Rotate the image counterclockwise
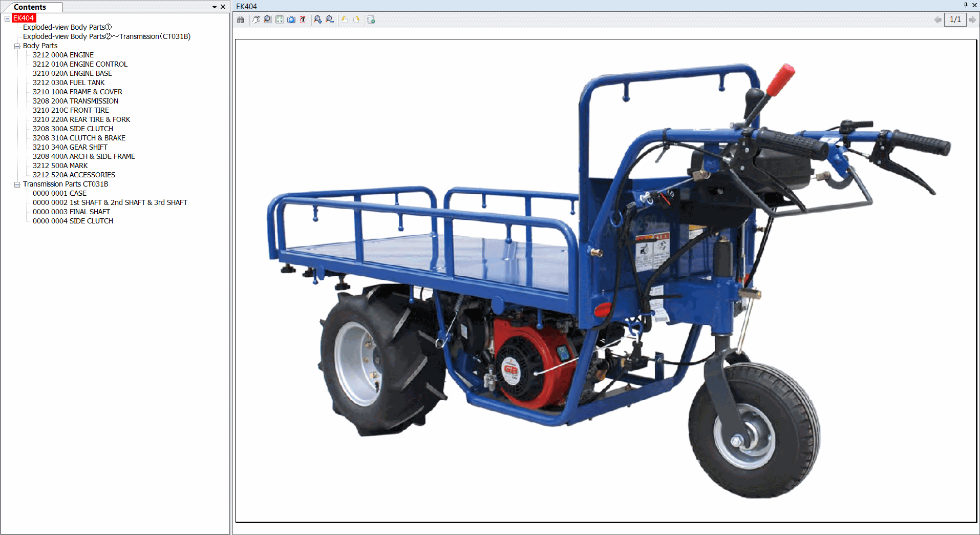Screen dimensions: 980x535 pyautogui.click(x=345, y=19)
